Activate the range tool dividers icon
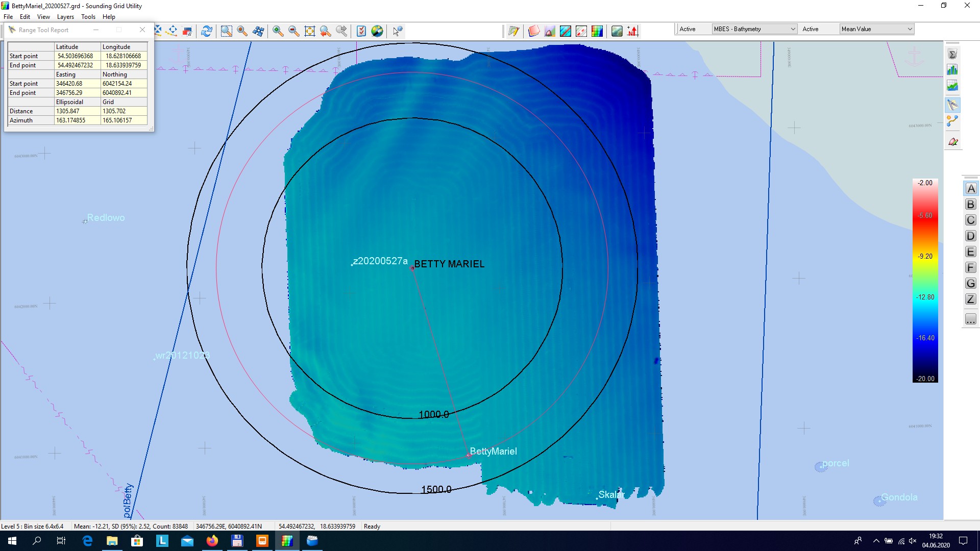The width and height of the screenshot is (980, 551). pyautogui.click(x=952, y=105)
